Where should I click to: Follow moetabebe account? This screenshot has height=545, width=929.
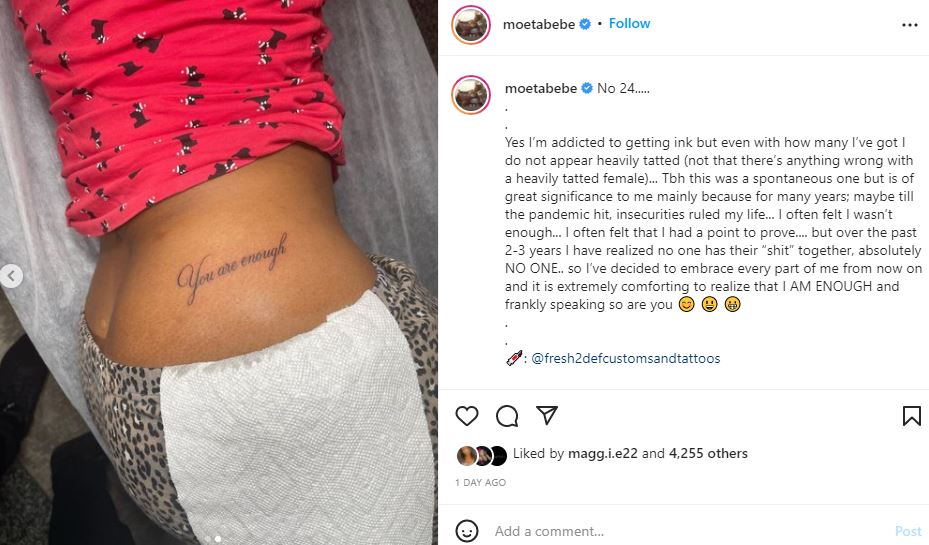629,24
